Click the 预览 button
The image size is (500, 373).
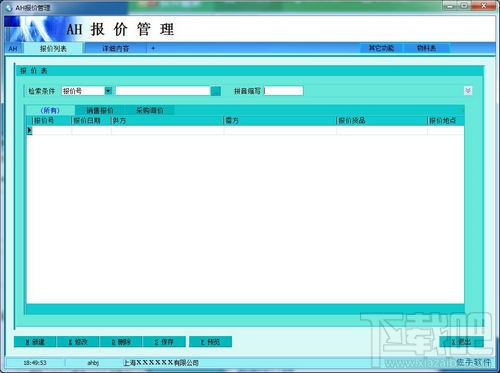coord(210,342)
